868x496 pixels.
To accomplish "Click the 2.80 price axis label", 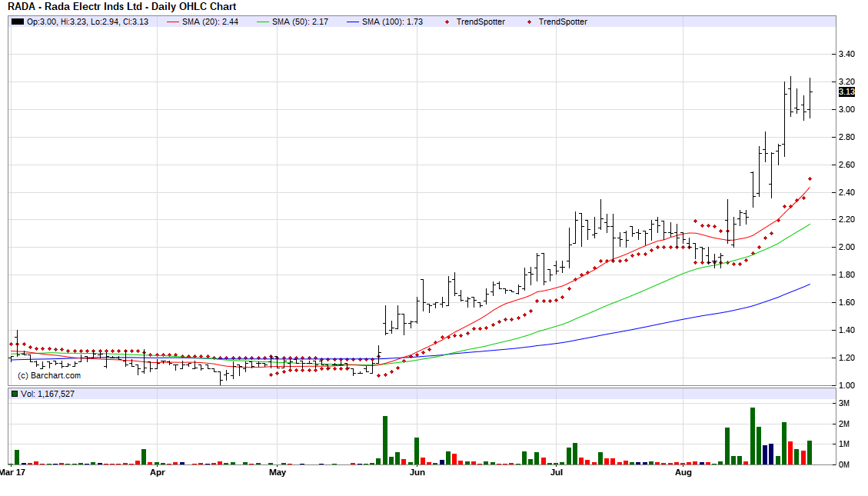I will click(x=846, y=138).
